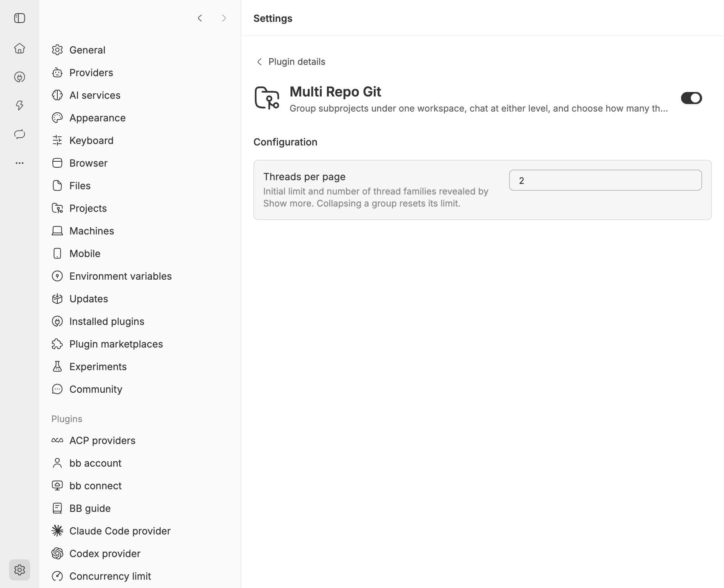Toggle the sidebar panel icon
This screenshot has height=588, width=724.
click(20, 18)
